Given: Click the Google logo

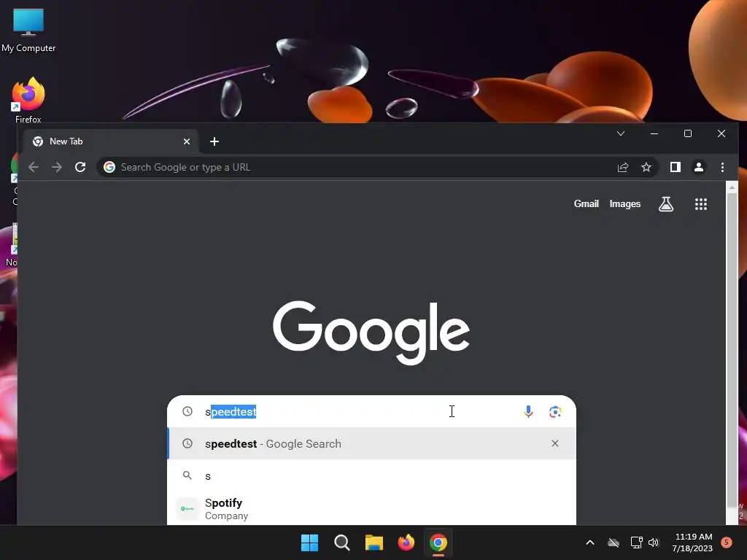Looking at the screenshot, I should coord(371,332).
